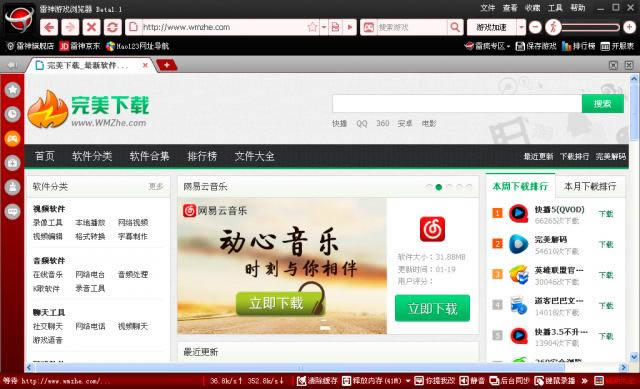
Task: Open 软件分类 in site navigation
Action: [x=92, y=156]
